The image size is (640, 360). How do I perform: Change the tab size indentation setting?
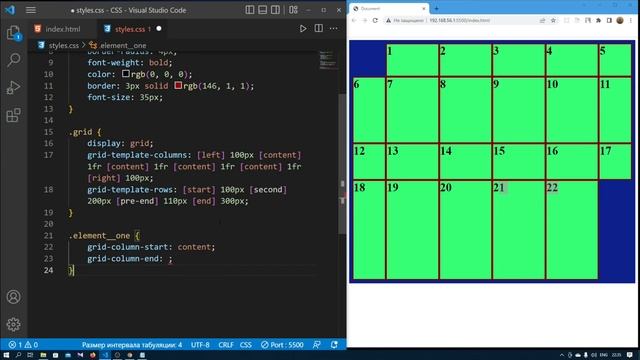tap(132, 345)
